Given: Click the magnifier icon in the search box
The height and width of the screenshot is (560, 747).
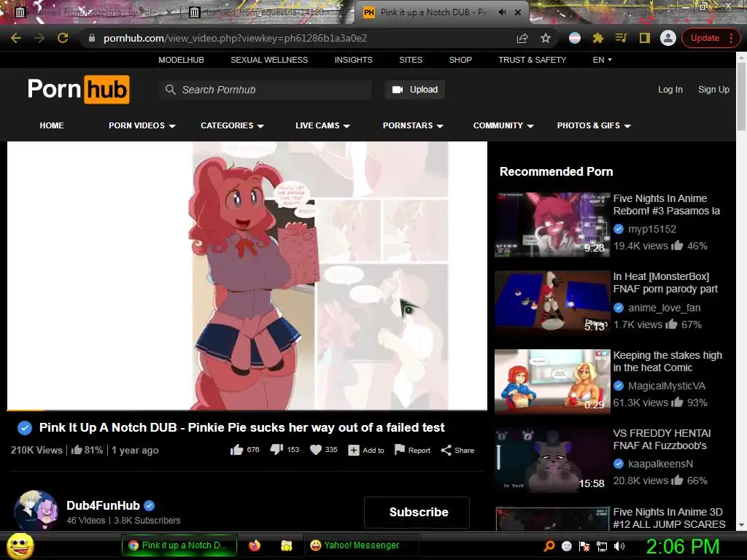Looking at the screenshot, I should [x=170, y=90].
